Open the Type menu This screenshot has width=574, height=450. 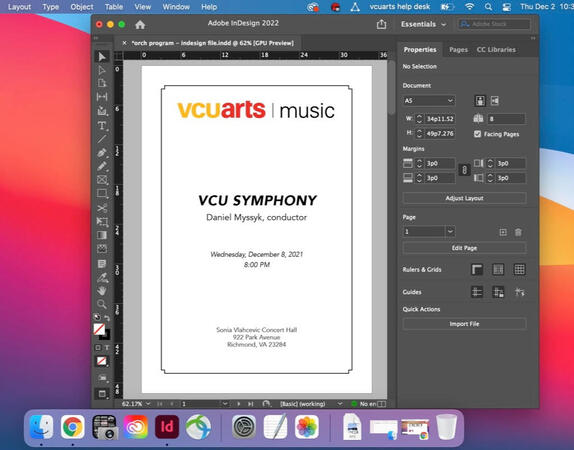[51, 7]
